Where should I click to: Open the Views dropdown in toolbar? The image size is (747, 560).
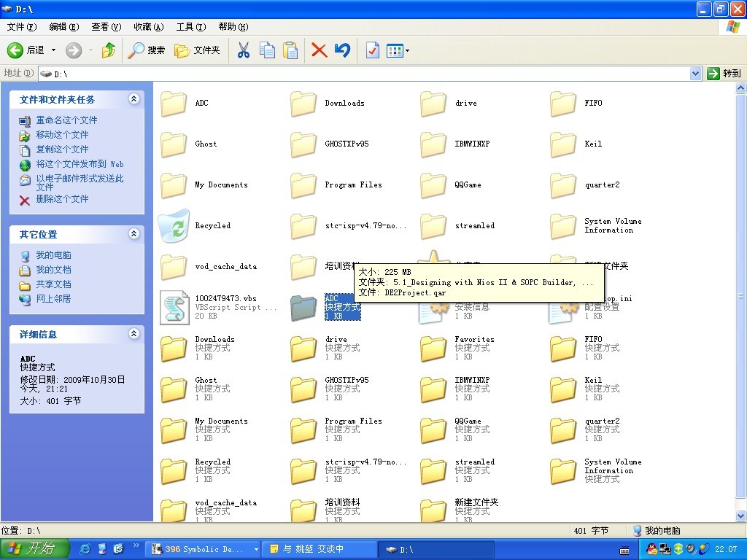click(x=398, y=50)
